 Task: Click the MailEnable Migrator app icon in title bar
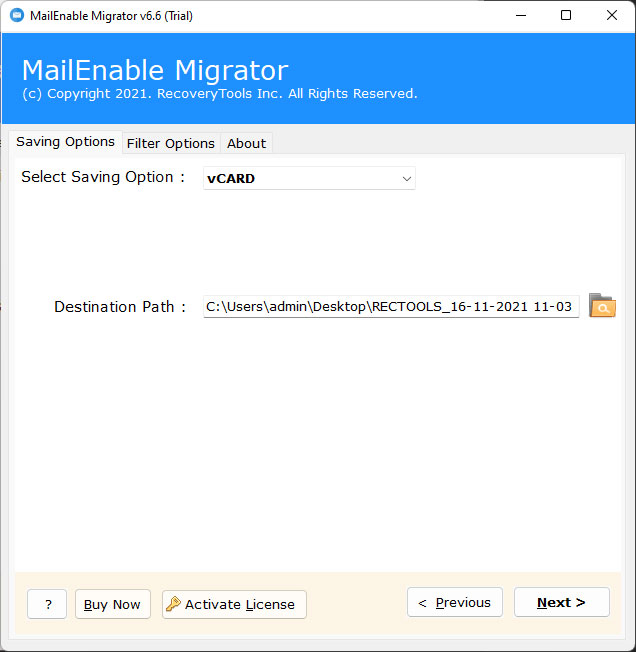click(x=17, y=15)
